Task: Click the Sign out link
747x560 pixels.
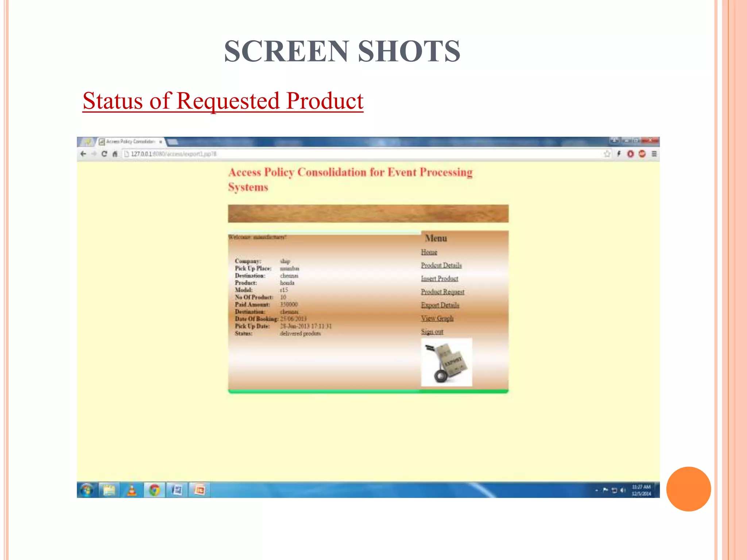Action: 432,331
